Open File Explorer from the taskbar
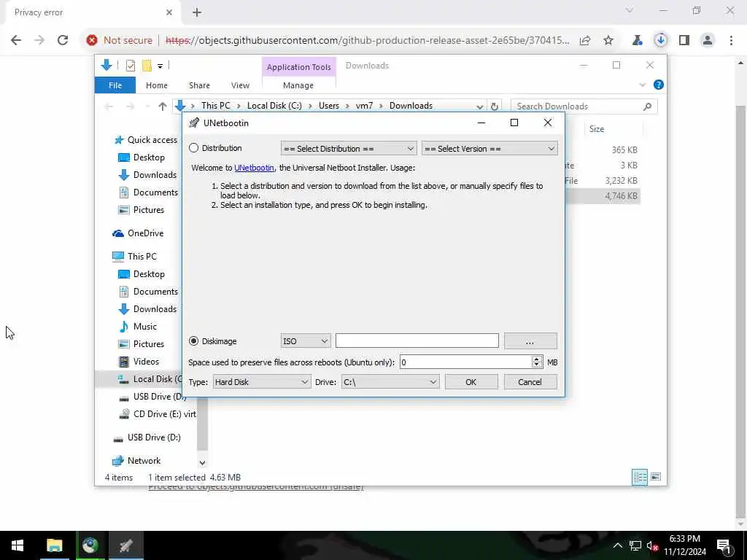This screenshot has height=560, width=747. coord(54,545)
